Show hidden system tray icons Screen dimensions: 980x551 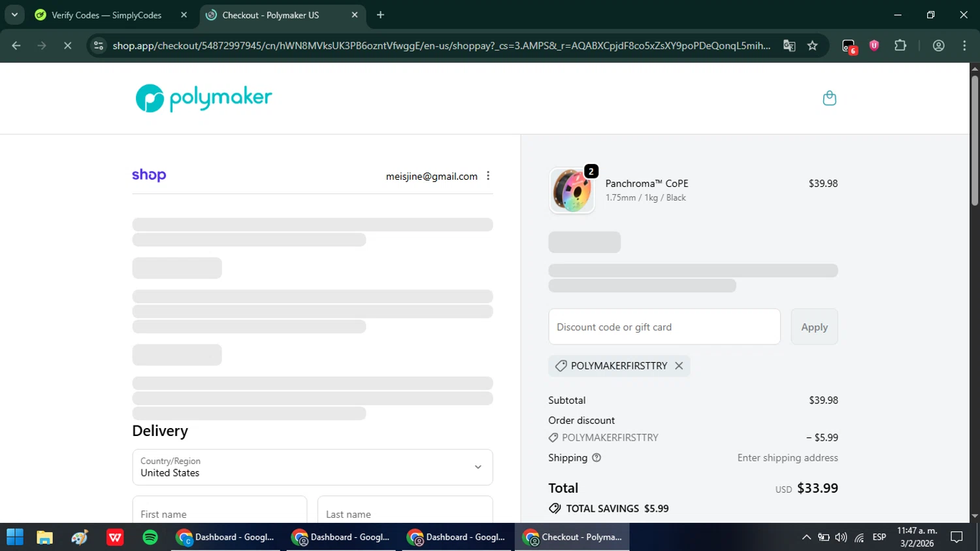(x=806, y=537)
